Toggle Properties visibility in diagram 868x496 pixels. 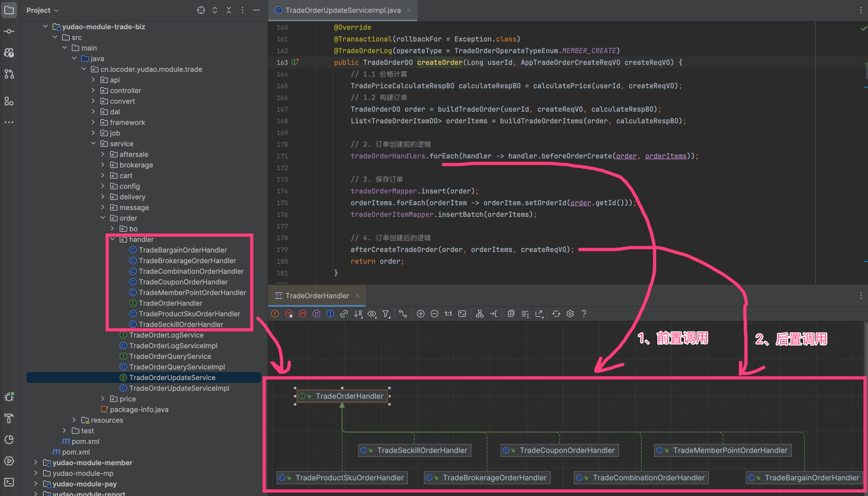316,314
